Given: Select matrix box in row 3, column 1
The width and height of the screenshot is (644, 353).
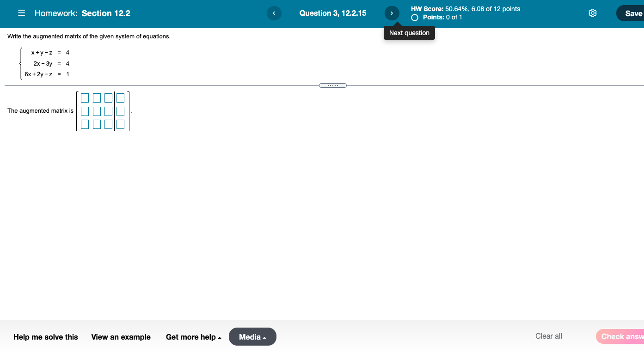Looking at the screenshot, I should click(x=85, y=124).
